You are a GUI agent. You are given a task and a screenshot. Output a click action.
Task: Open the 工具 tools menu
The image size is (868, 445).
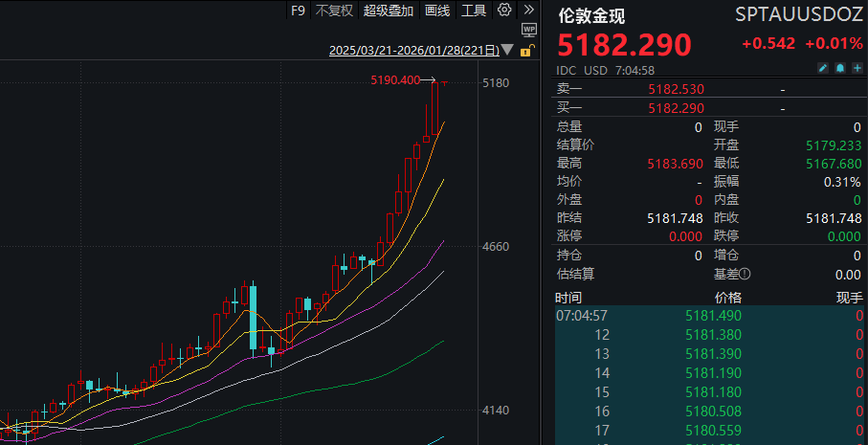tap(474, 11)
